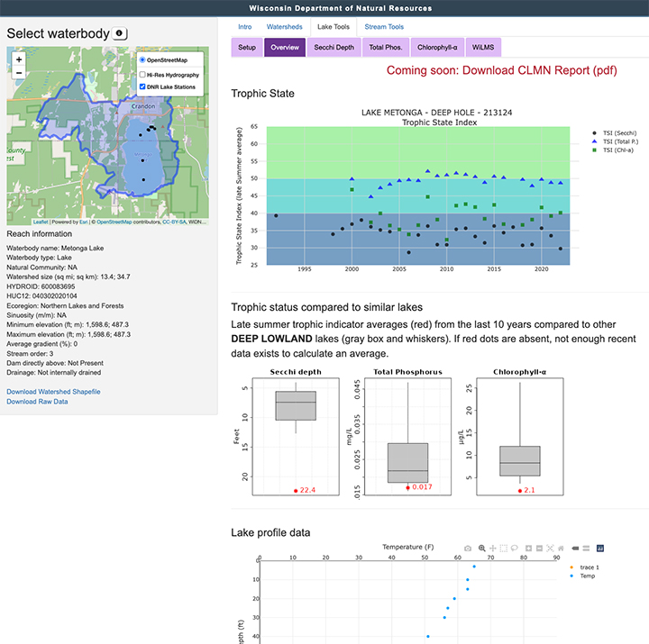Open the CC-BY-SA license link
Viewport: 649px width, 644px height.
(x=174, y=222)
